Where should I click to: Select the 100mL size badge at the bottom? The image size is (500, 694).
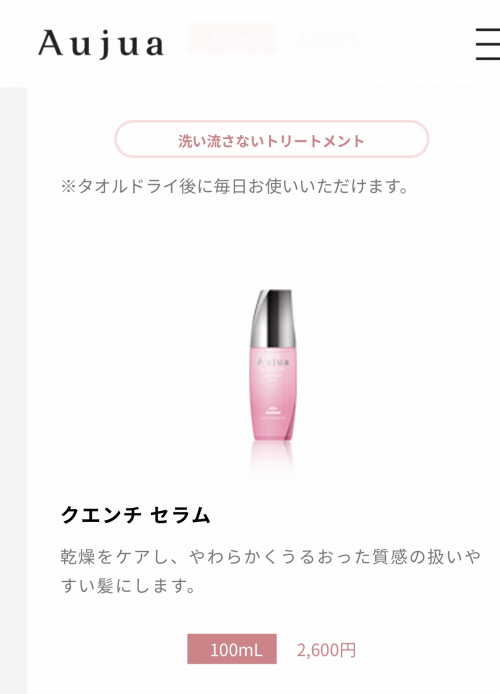click(x=232, y=649)
